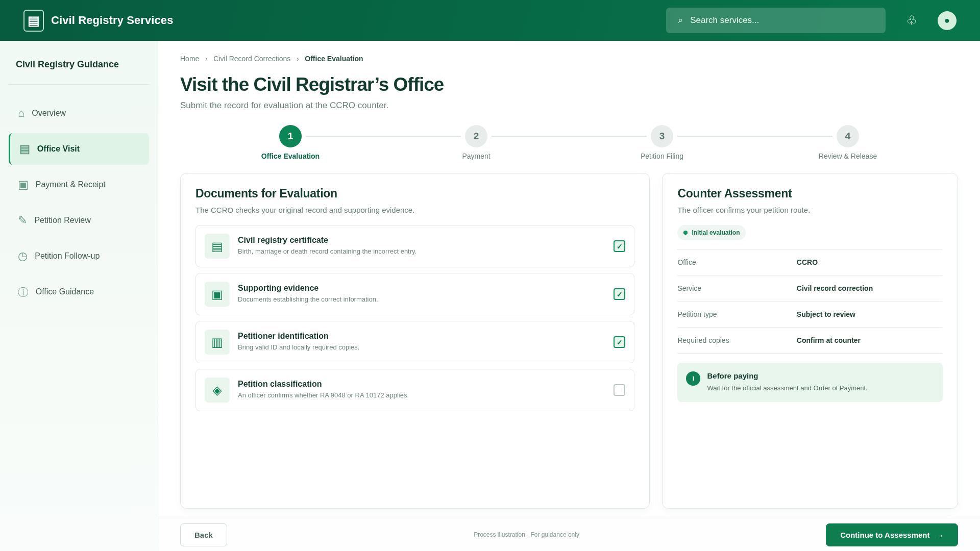
Task: Click the Review & Release step label
Action: (848, 156)
